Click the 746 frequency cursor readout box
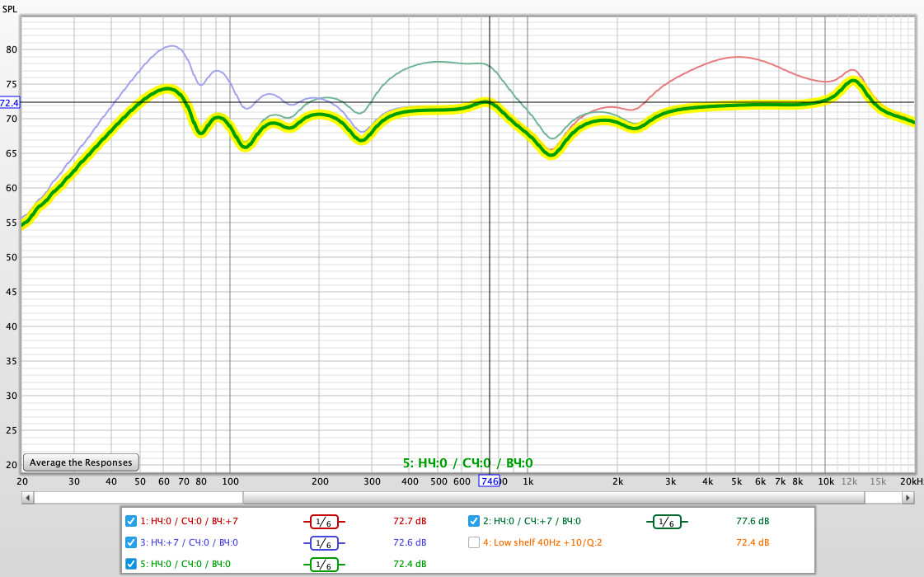The image size is (924, 577). [x=489, y=481]
